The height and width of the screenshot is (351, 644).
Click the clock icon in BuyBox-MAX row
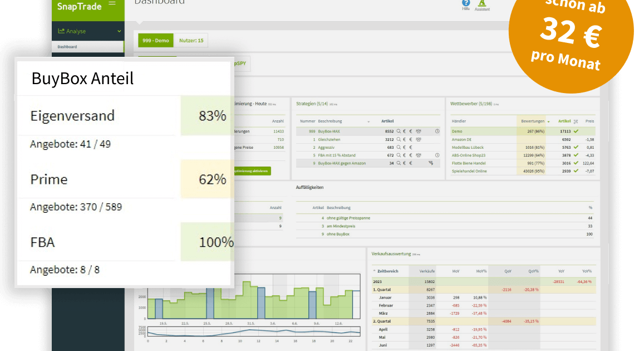point(437,131)
